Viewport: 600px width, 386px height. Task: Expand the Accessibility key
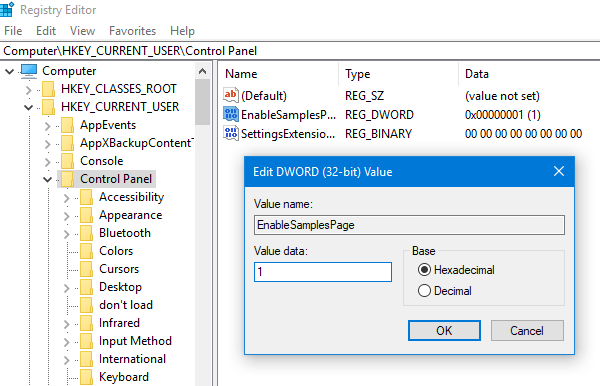(67, 198)
